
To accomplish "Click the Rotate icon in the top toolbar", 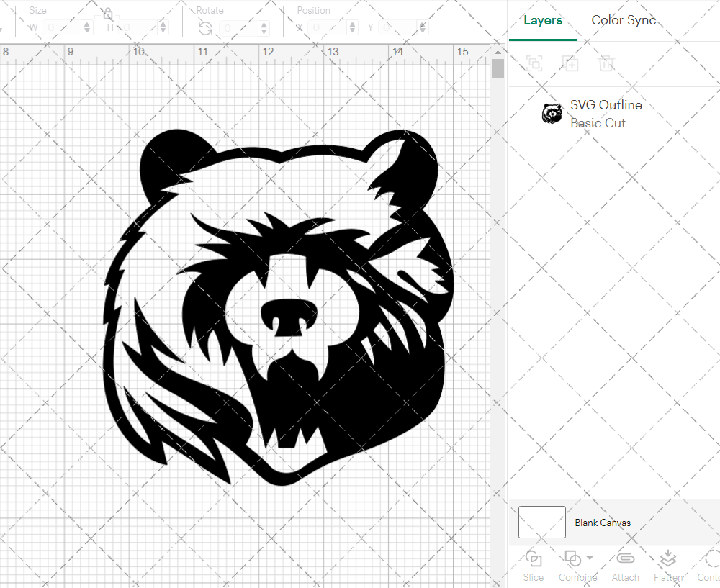I will click(x=204, y=27).
